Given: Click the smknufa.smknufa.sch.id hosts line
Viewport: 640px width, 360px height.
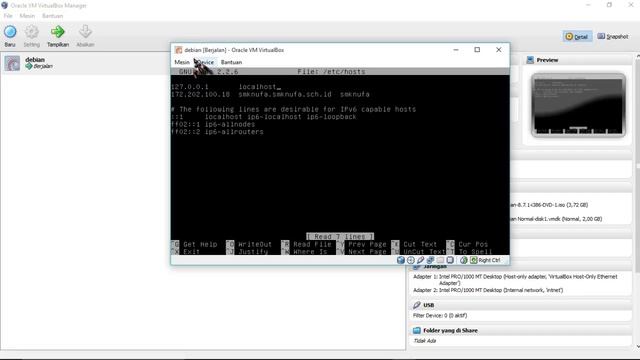Looking at the screenshot, I should pyautogui.click(x=270, y=94).
